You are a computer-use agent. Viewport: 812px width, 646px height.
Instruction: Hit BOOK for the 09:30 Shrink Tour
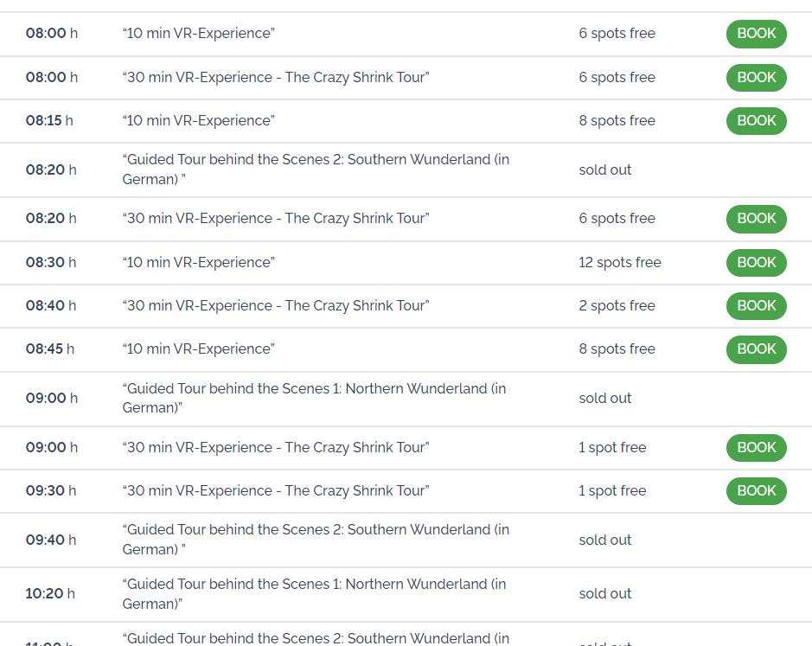(756, 491)
